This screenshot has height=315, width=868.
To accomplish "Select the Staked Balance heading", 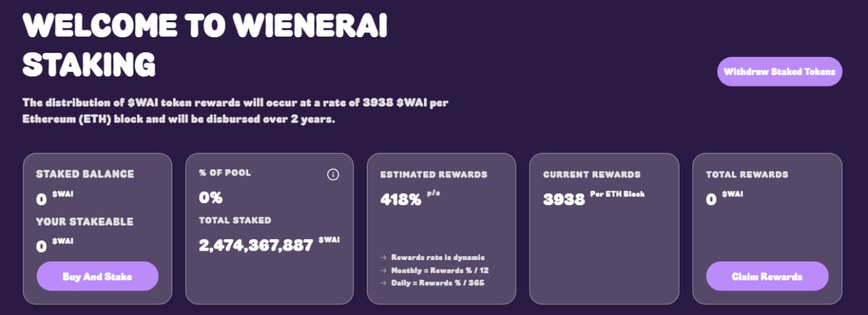I will click(x=85, y=174).
